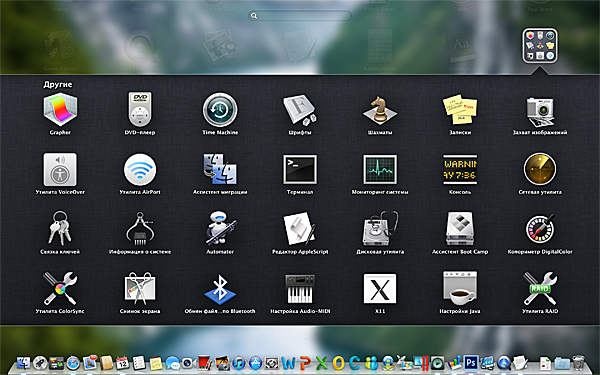Open Дисковая утилита
The image size is (600, 375).
pyautogui.click(x=380, y=228)
